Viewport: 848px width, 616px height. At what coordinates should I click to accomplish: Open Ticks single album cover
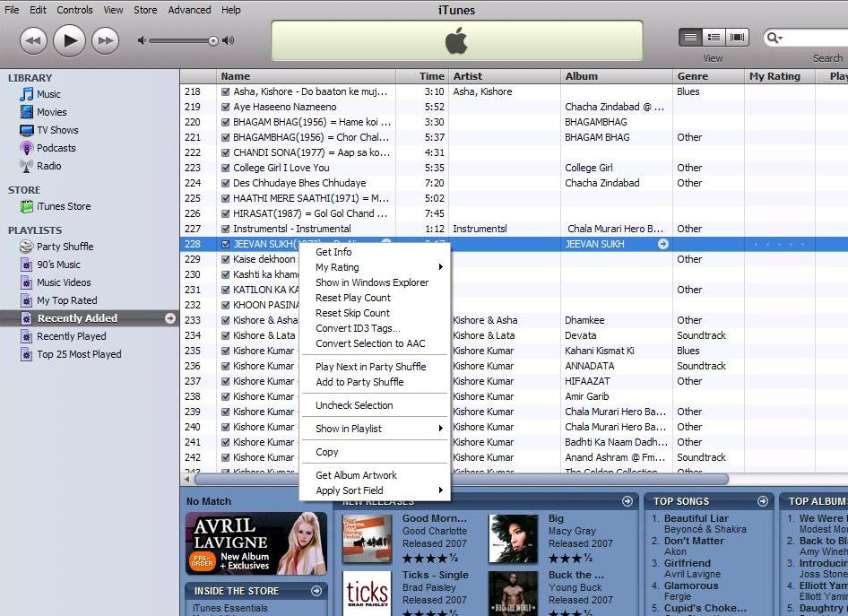point(367,593)
